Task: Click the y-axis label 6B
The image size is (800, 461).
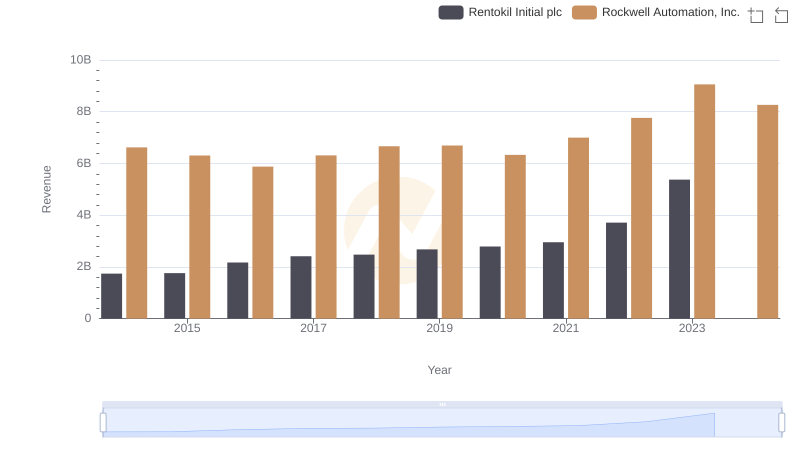Action: point(84,163)
